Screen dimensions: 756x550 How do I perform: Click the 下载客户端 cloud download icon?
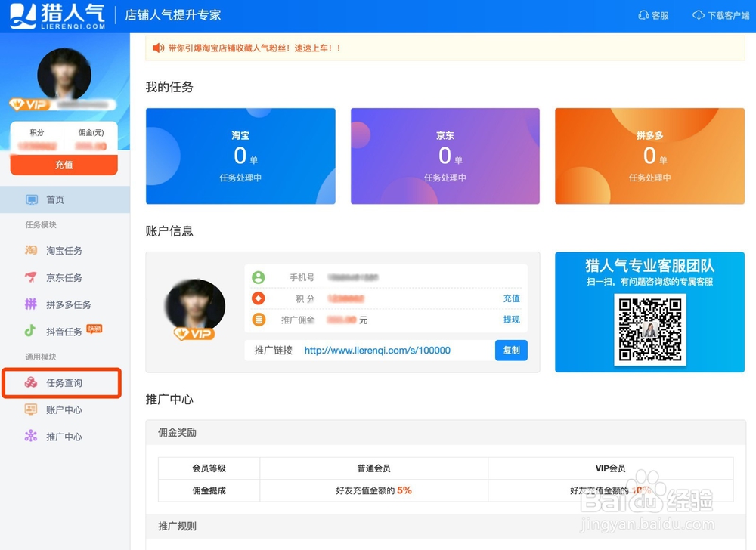[698, 15]
